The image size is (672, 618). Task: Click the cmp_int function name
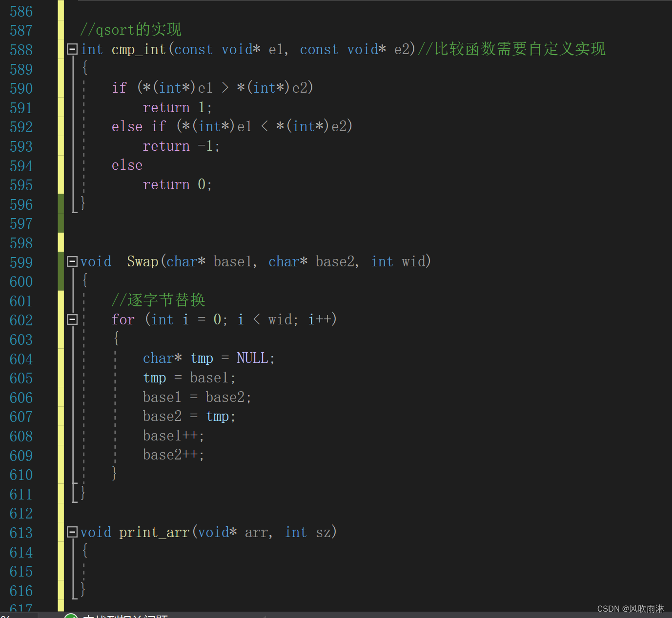138,49
